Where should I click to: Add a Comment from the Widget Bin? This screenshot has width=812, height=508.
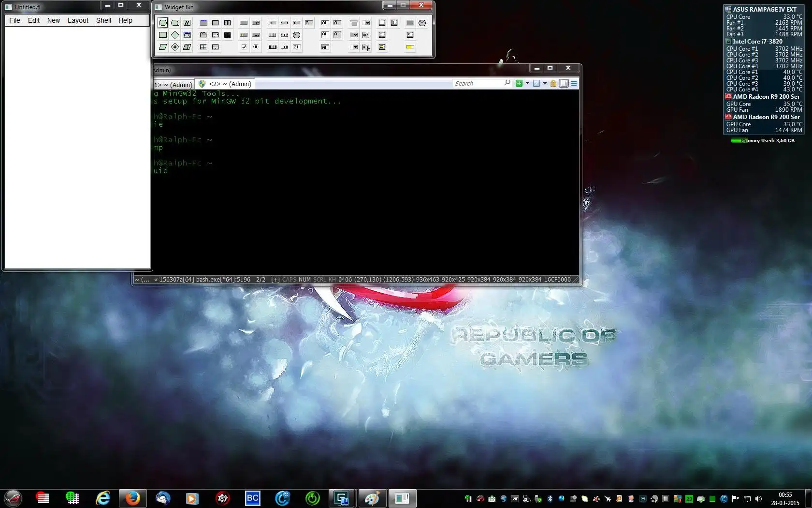click(187, 23)
